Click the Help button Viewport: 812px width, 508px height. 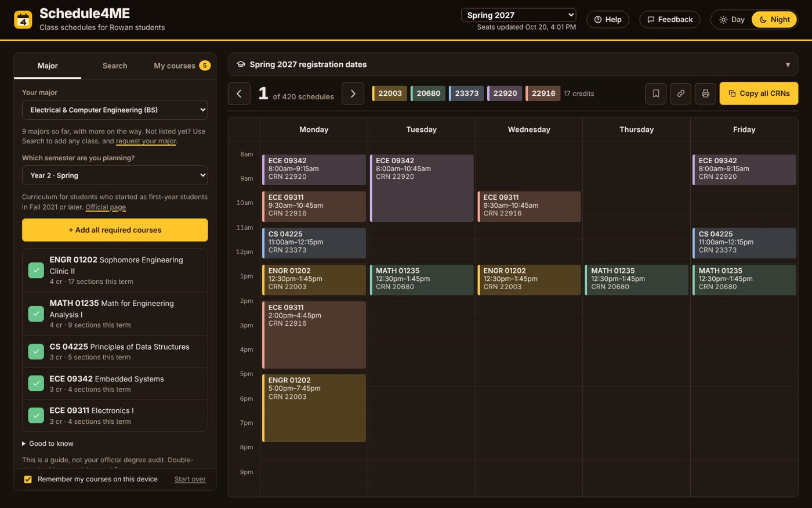[x=608, y=20]
